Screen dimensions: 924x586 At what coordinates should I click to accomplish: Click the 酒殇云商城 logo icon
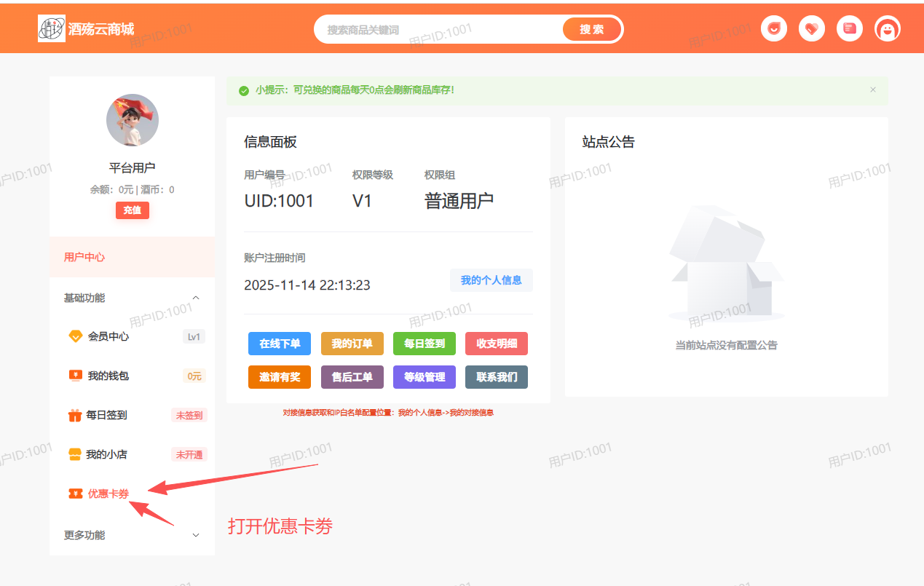[x=51, y=28]
